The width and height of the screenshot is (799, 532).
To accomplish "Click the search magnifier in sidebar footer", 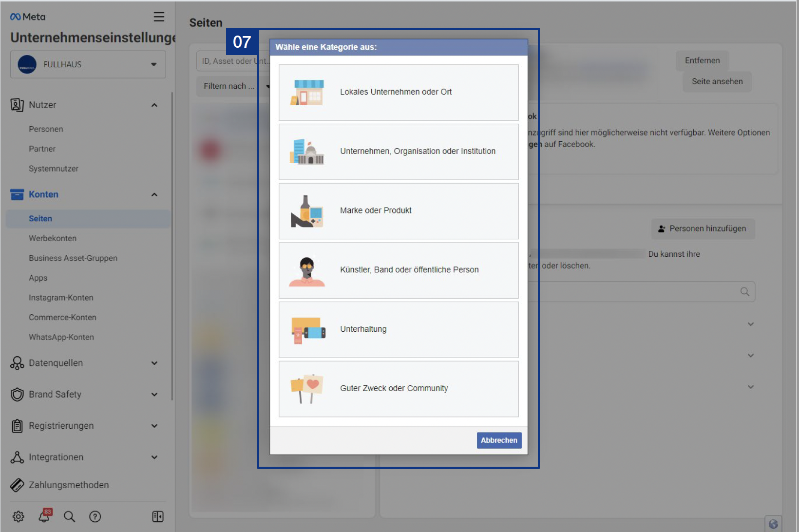I will [70, 516].
